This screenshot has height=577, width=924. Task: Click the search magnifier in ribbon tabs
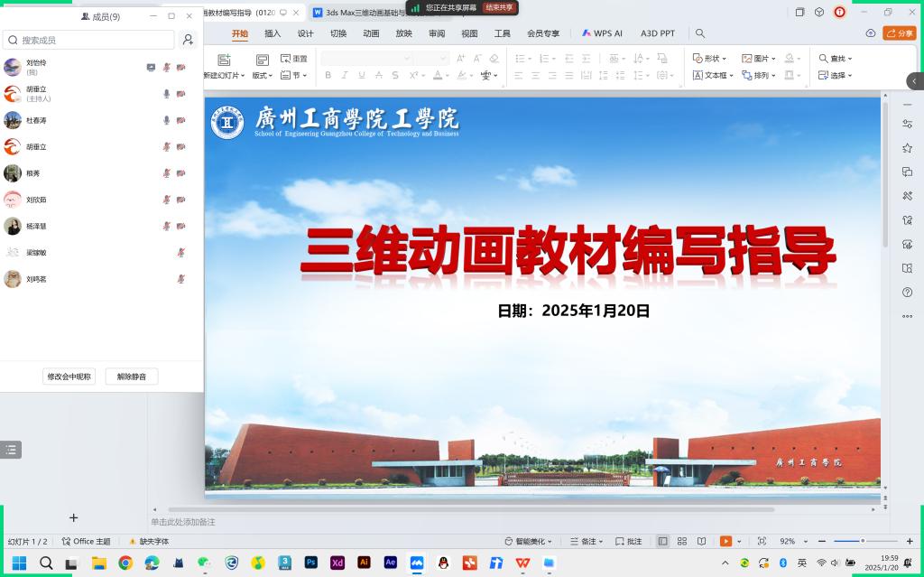click(x=700, y=33)
